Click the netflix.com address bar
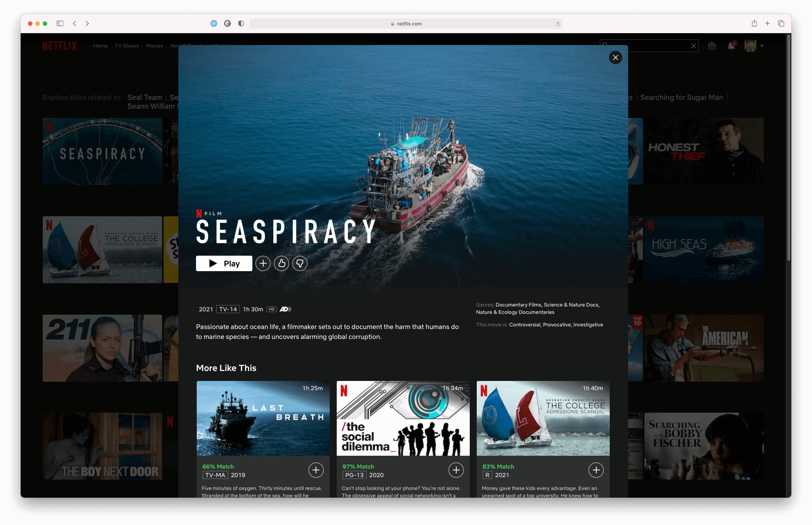 406,24
